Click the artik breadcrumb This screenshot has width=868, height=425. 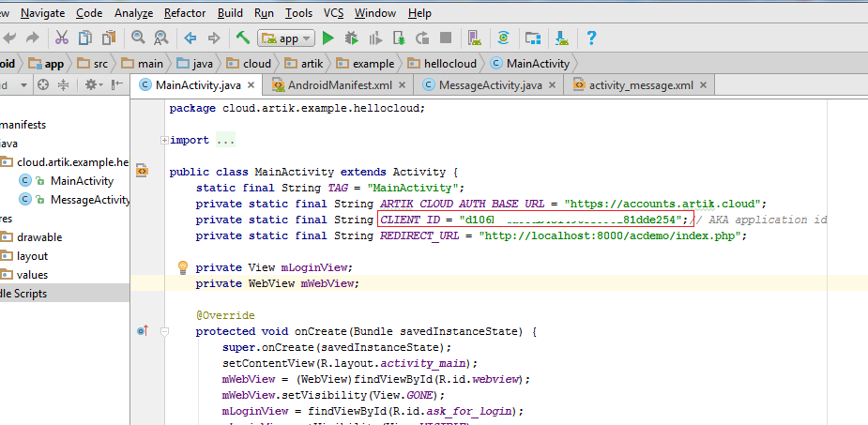click(x=304, y=64)
